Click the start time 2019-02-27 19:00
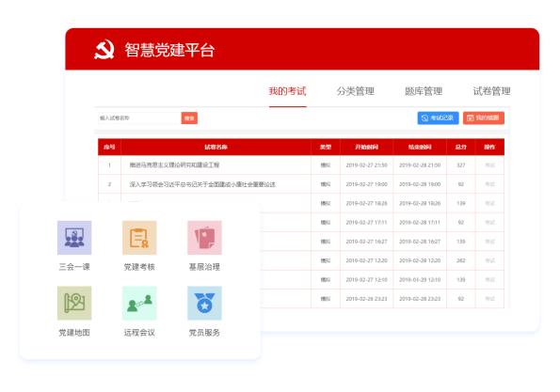This screenshot has width=560, height=392. 366,184
